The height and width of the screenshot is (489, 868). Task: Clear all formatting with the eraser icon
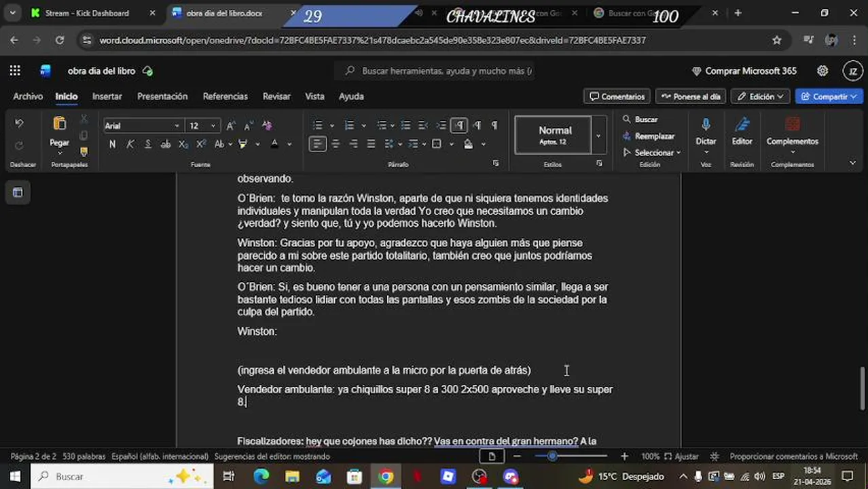266,126
